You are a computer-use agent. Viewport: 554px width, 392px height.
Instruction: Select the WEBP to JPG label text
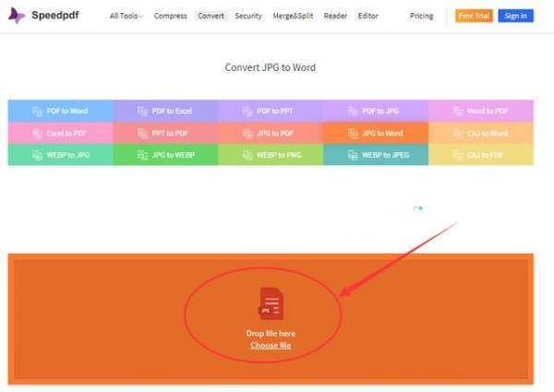[67, 155]
